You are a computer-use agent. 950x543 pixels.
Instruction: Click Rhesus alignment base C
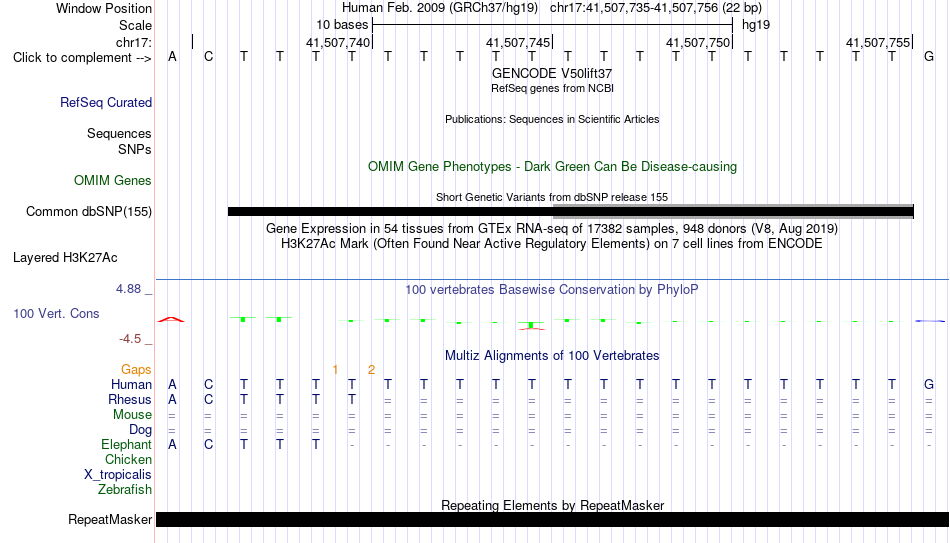click(208, 399)
